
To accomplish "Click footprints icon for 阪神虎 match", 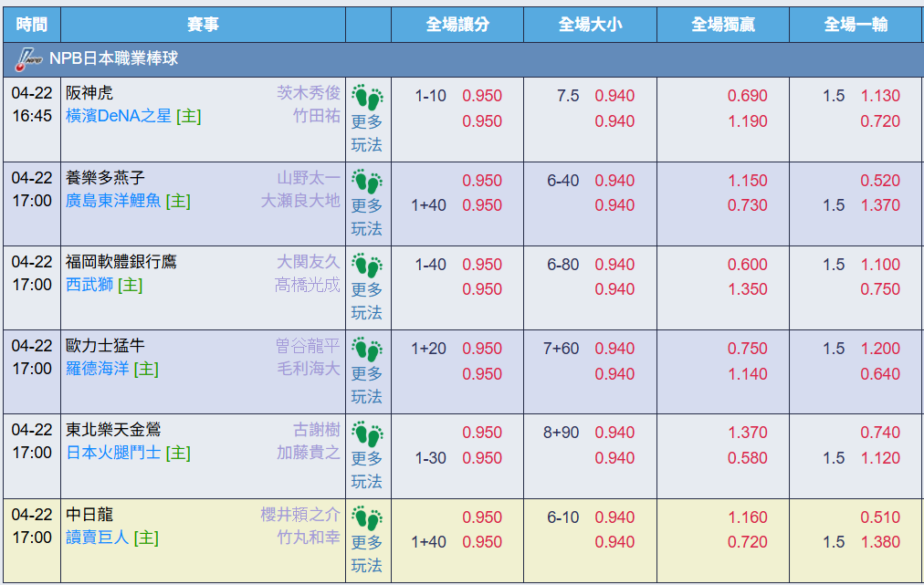I will point(367,96).
